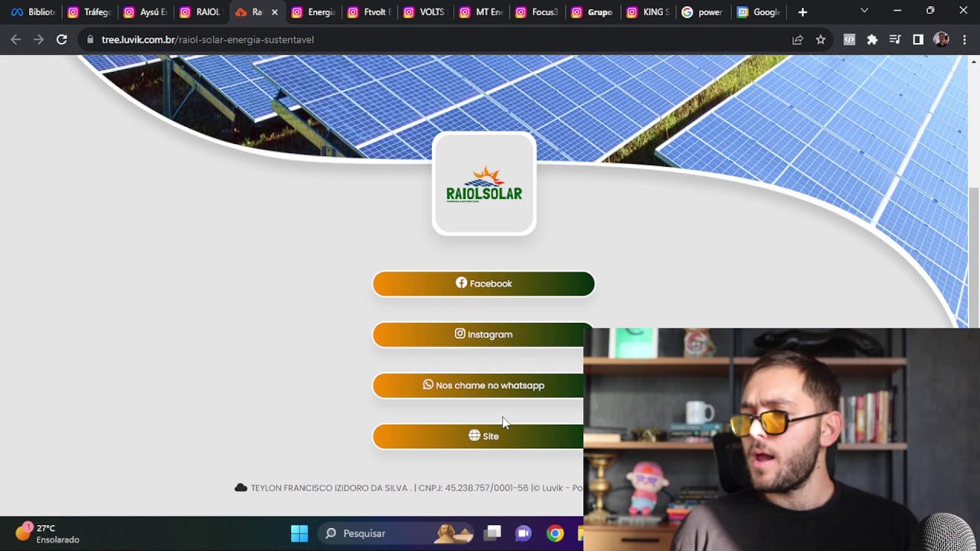
Task: Share this page via the share icon
Action: (x=798, y=40)
